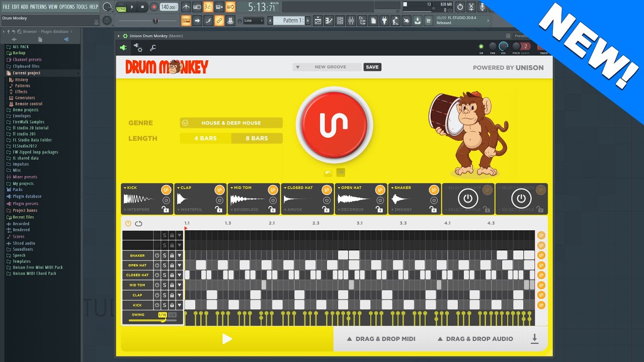Viewport: 644px width, 362px height.
Task: Click the big red Unison generate button
Action: [x=335, y=124]
